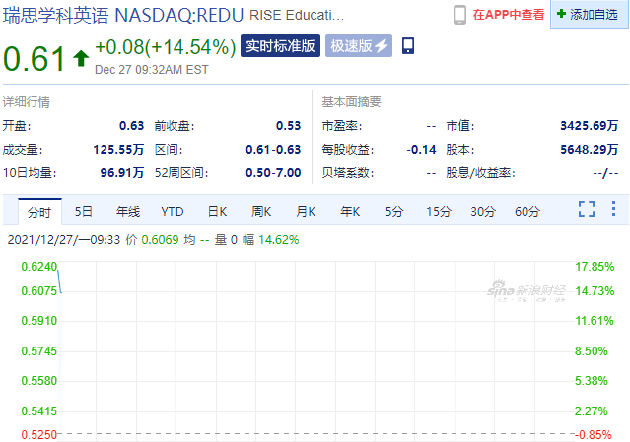
Task: Click the change value +0.08(+14.54%)
Action: pyautogui.click(x=166, y=47)
